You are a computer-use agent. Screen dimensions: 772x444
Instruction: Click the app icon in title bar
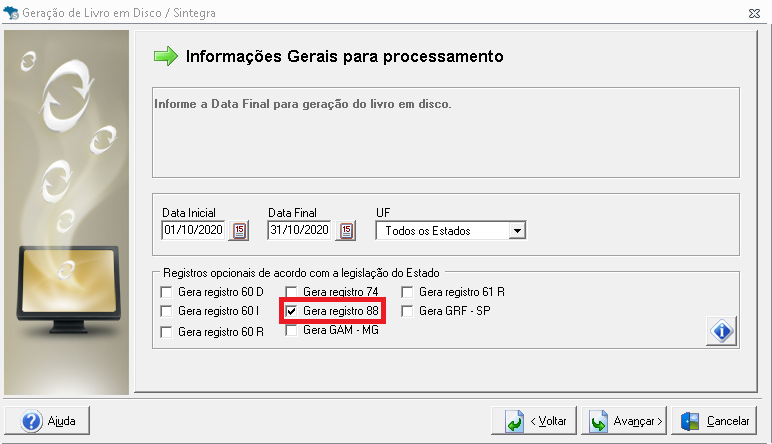pyautogui.click(x=10, y=13)
